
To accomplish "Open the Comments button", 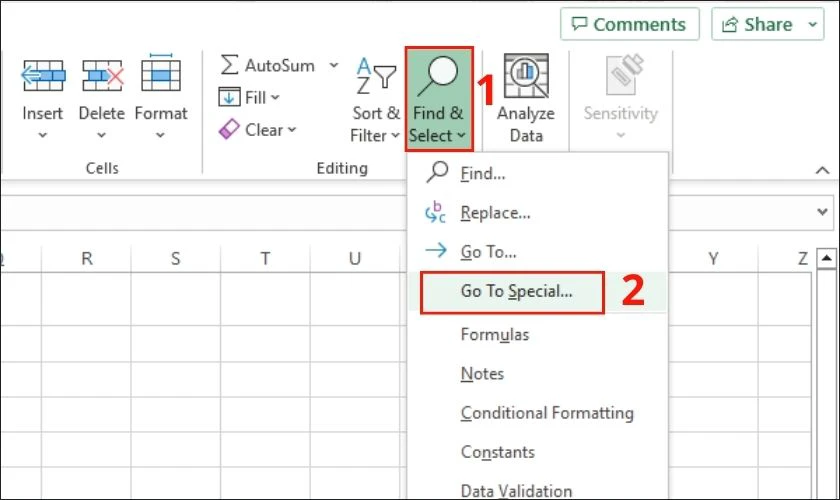I will click(629, 25).
